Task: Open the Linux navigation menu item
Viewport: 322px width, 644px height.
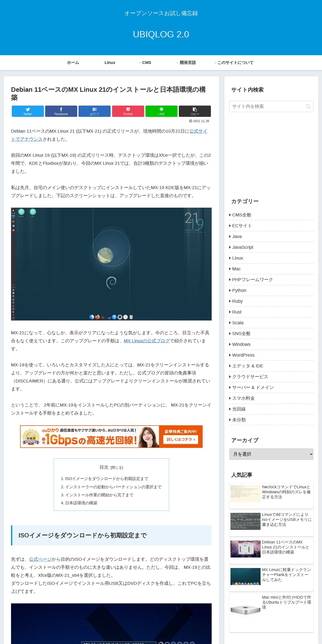Action: 110,63
